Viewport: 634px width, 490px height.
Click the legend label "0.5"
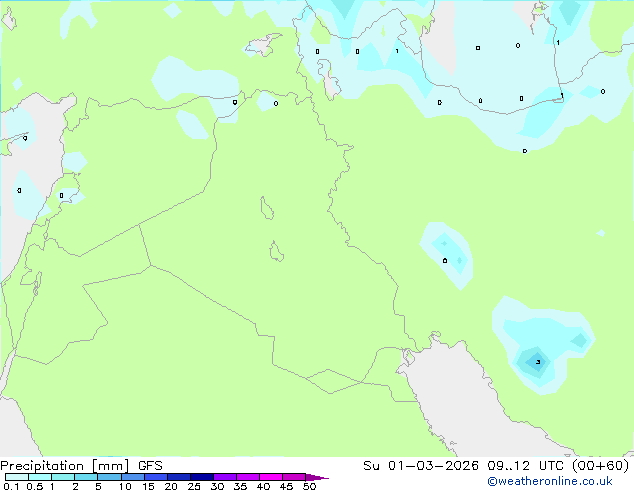35,486
